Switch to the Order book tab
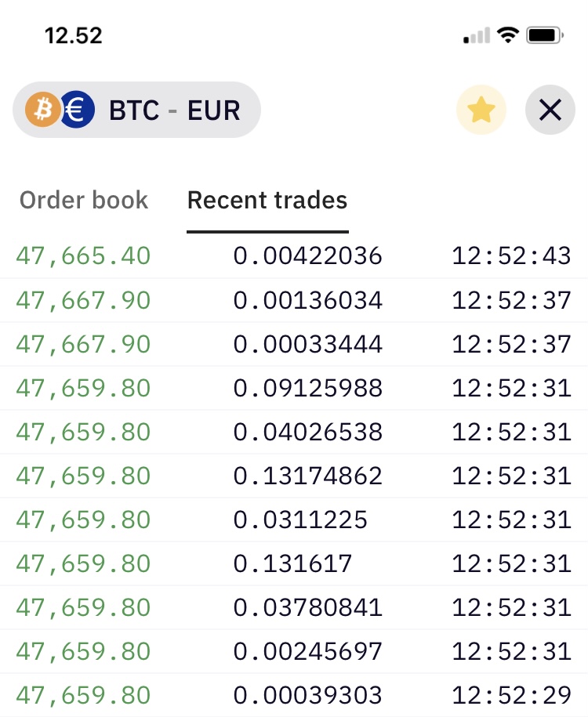Screen dimensions: 588x717 coord(84,201)
